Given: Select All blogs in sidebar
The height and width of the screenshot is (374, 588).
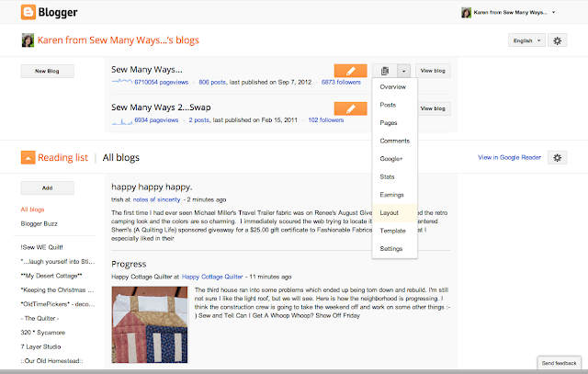Looking at the screenshot, I should (33, 210).
